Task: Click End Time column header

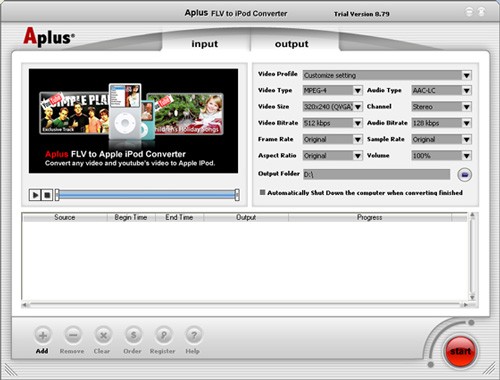Action: tap(179, 217)
